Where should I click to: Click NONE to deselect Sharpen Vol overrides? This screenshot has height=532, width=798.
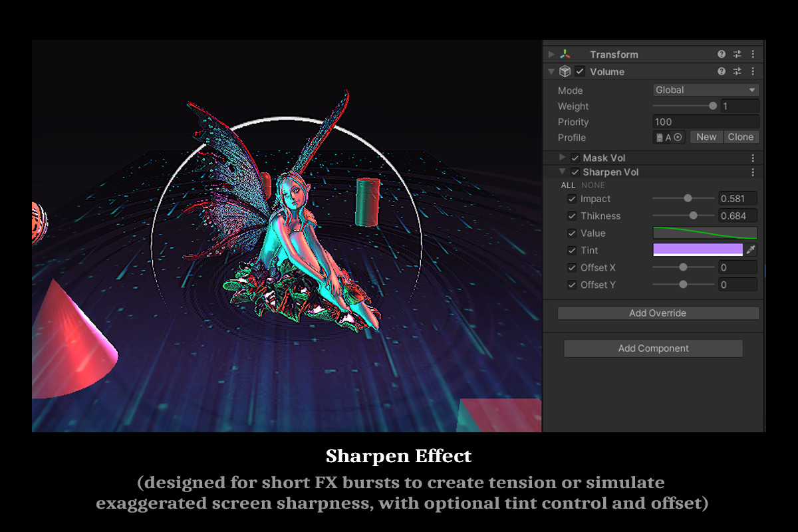[593, 185]
